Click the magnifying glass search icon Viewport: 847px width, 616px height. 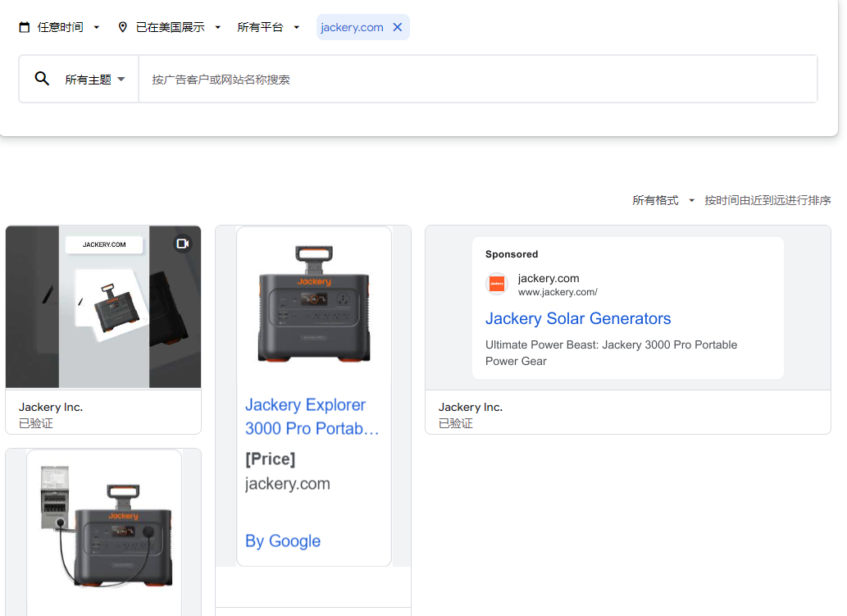42,78
